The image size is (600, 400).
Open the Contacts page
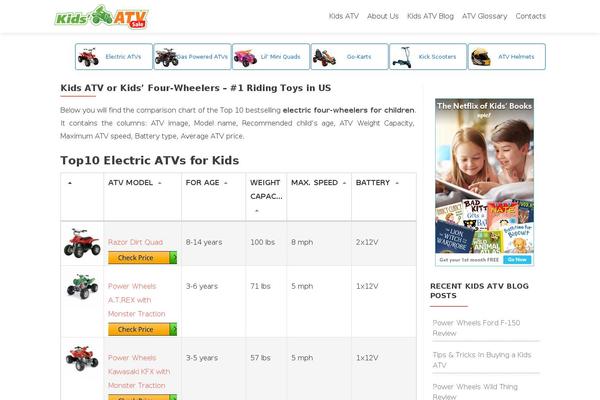tap(530, 16)
